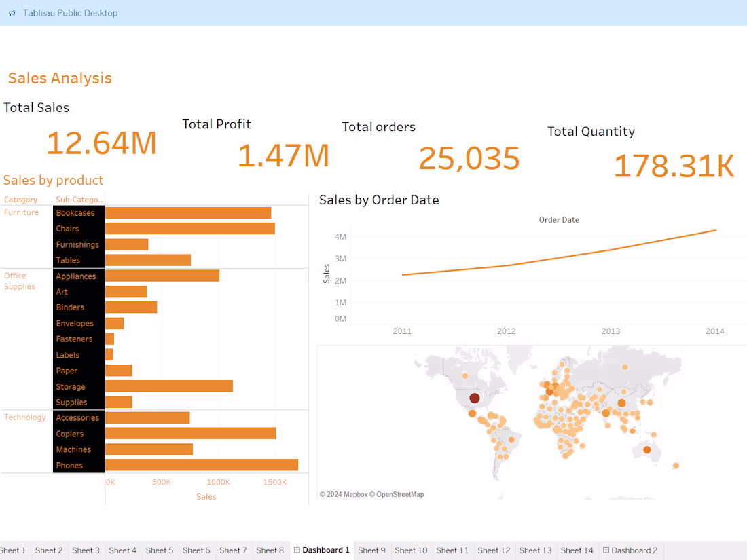747x560 pixels.
Task: Click the dark red mark on the United States
Action: pyautogui.click(x=475, y=397)
